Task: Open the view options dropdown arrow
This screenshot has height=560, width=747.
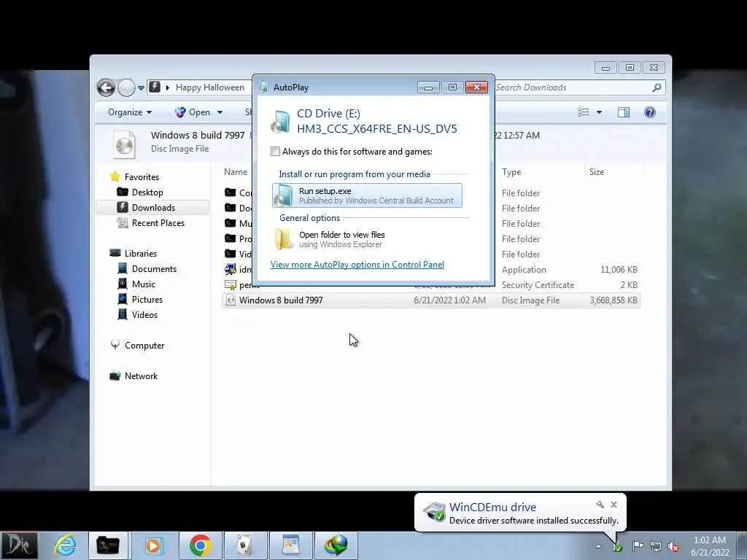Action: pyautogui.click(x=600, y=112)
